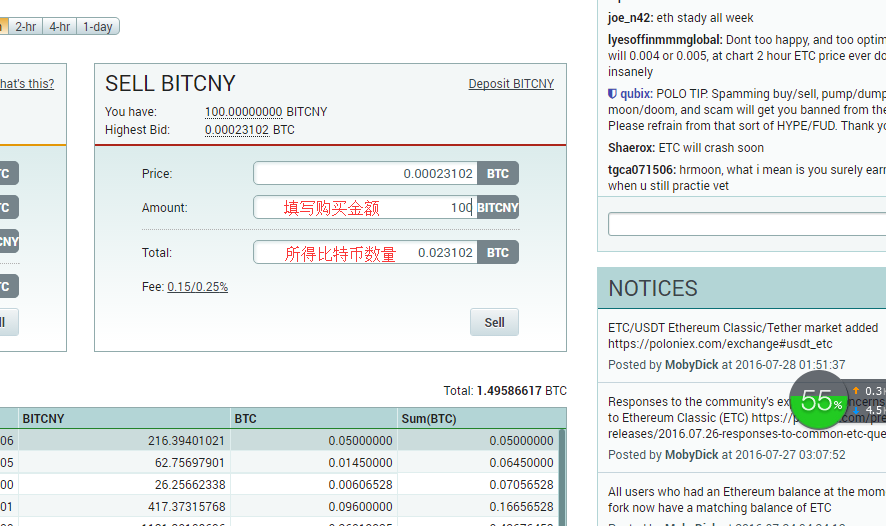Sort by the BTC column header
The image size is (886, 526).
click(x=314, y=419)
